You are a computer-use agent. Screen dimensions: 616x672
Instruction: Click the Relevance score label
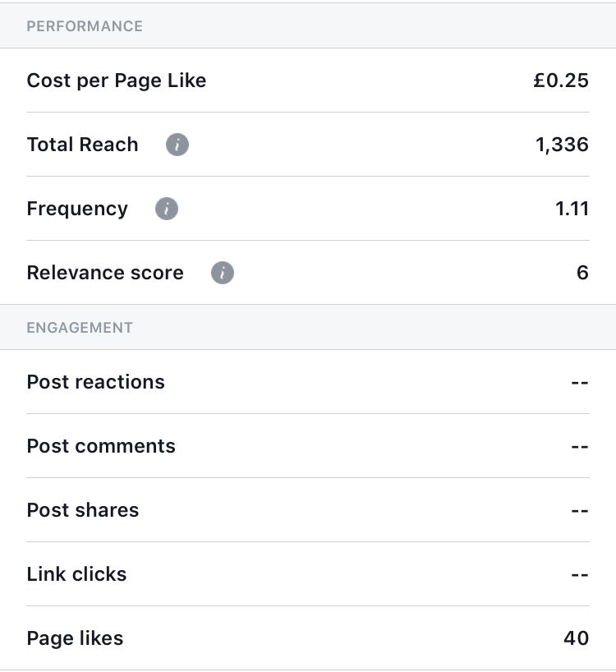pos(105,273)
